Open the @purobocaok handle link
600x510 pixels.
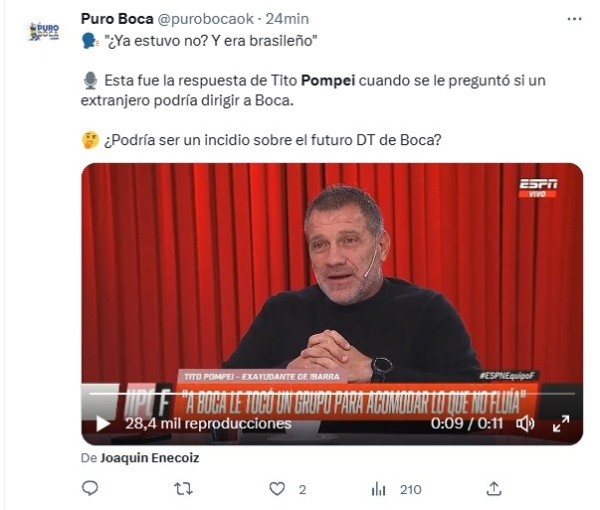click(x=206, y=19)
